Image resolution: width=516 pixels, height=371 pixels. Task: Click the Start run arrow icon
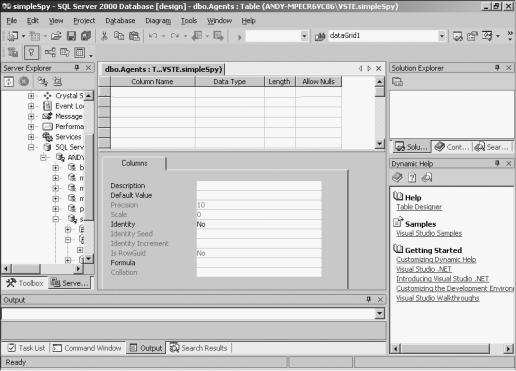pyautogui.click(x=239, y=37)
